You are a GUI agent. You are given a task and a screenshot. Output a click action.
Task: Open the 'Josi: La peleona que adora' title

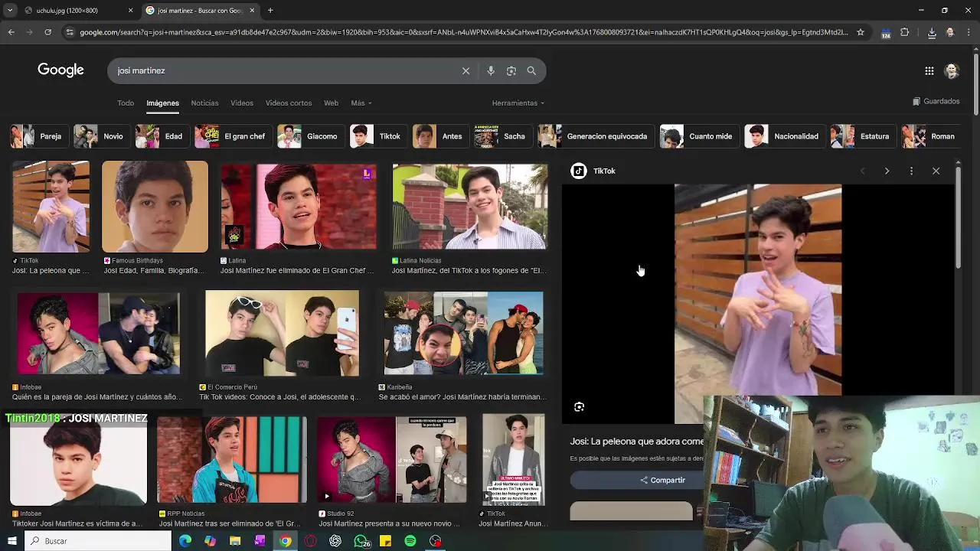637,442
